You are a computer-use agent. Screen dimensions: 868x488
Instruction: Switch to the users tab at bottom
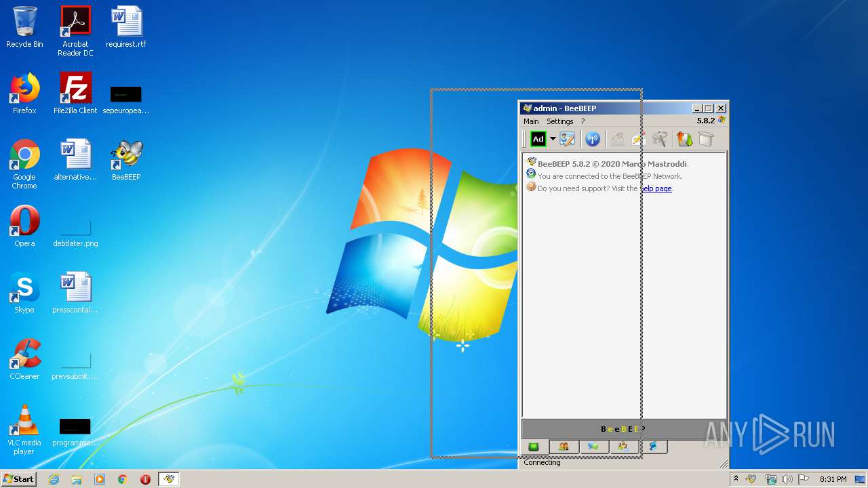tap(564, 447)
